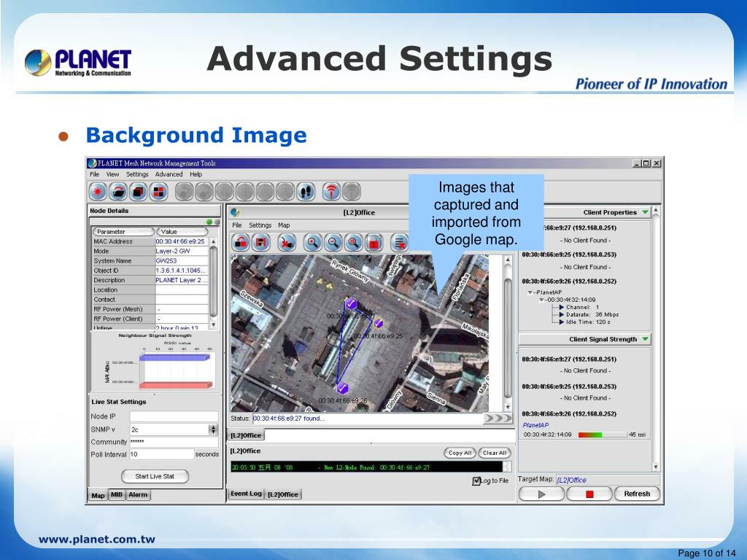Open the File menu in [L2]Office window
Image resolution: width=747 pixels, height=560 pixels.
click(237, 225)
